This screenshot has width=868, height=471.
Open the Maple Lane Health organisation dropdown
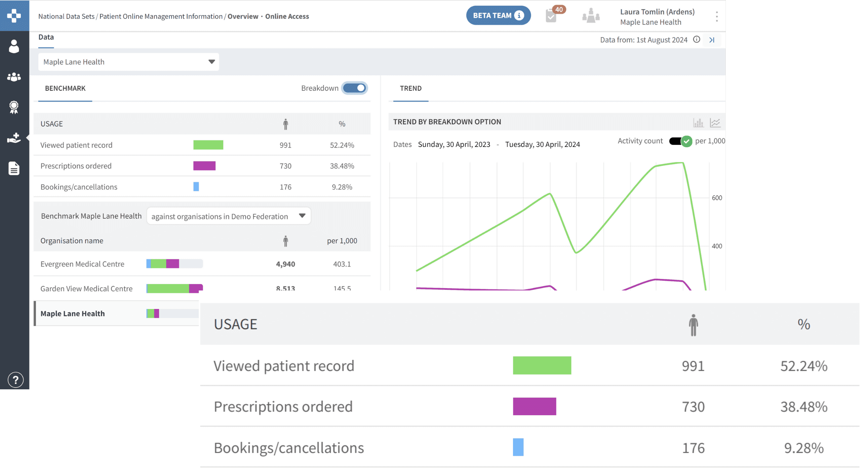128,62
